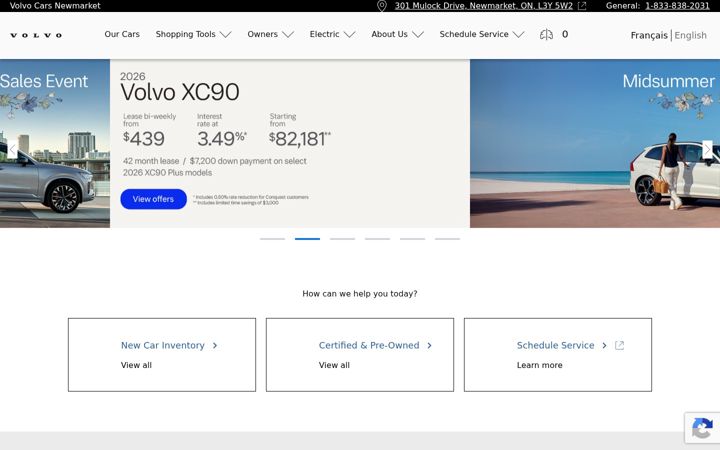
Task: Select the active second carousel indicator
Action: tap(307, 239)
